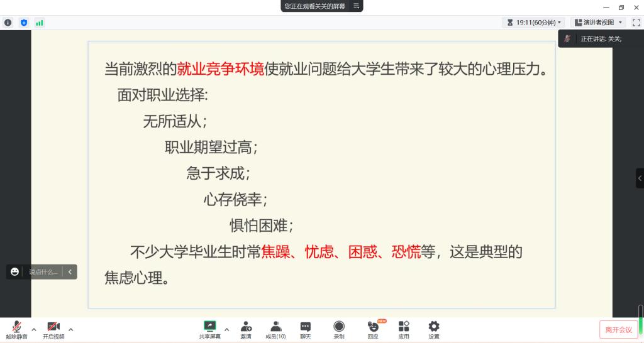Open the Chat (聊天) window
This screenshot has height=343, width=644.
[x=305, y=329]
